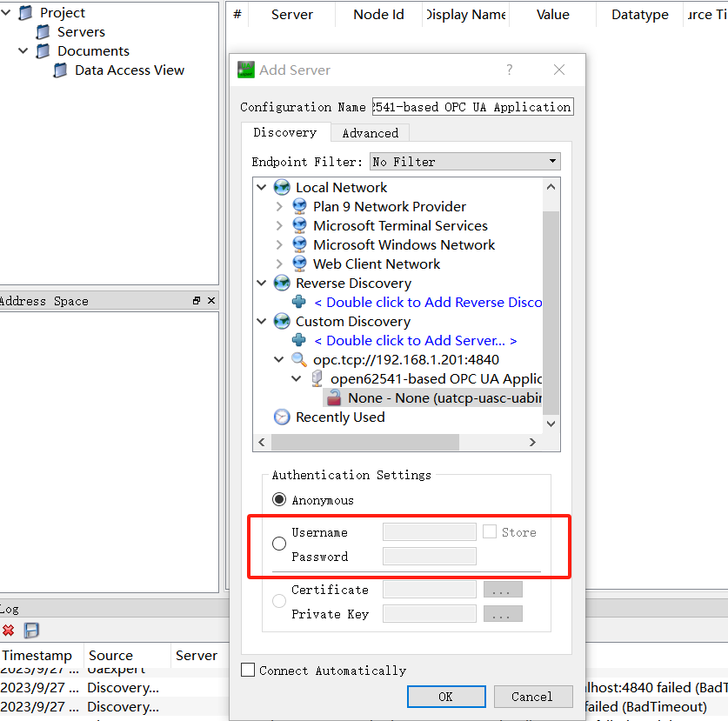This screenshot has height=721, width=728.
Task: Click the help question mark in Add Server
Action: [x=510, y=70]
